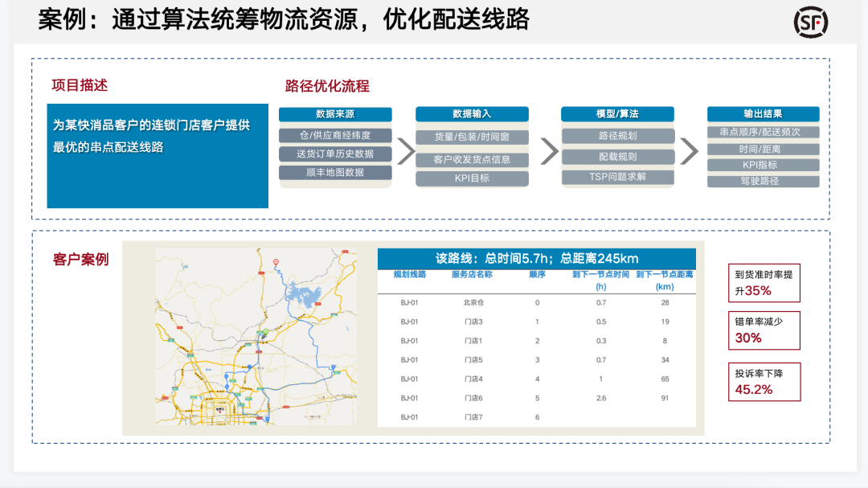Click the distance value 28 in 北京仓 row
The image size is (868, 488).
click(665, 302)
